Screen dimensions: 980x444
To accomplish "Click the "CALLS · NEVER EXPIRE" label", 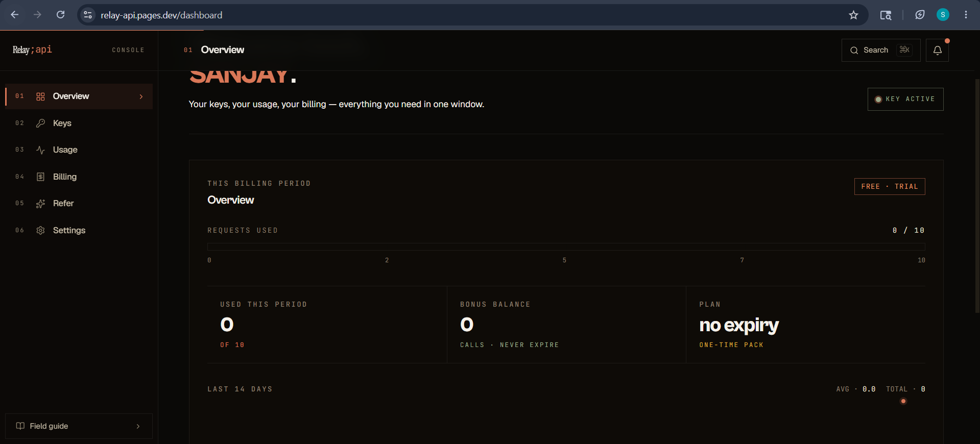I will pos(510,345).
